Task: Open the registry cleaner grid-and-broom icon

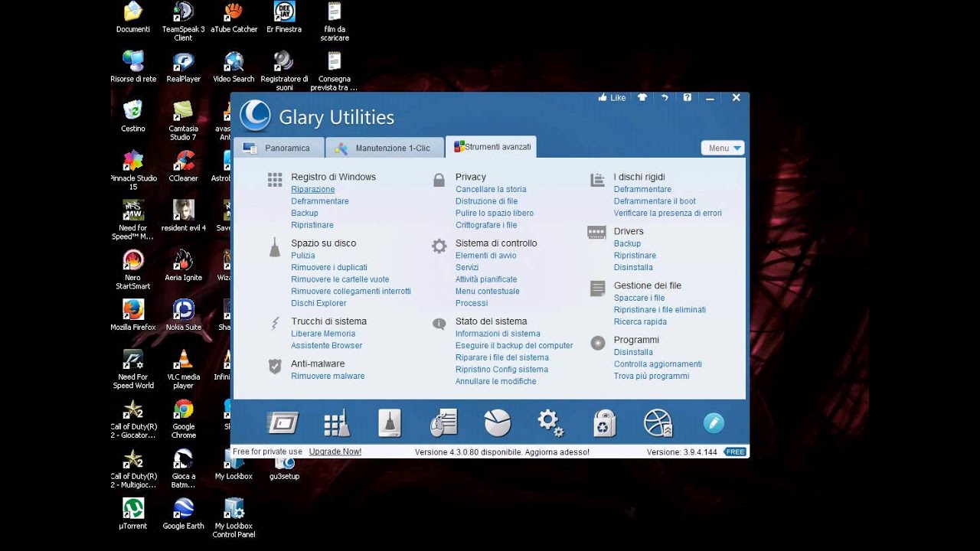Action: [337, 422]
